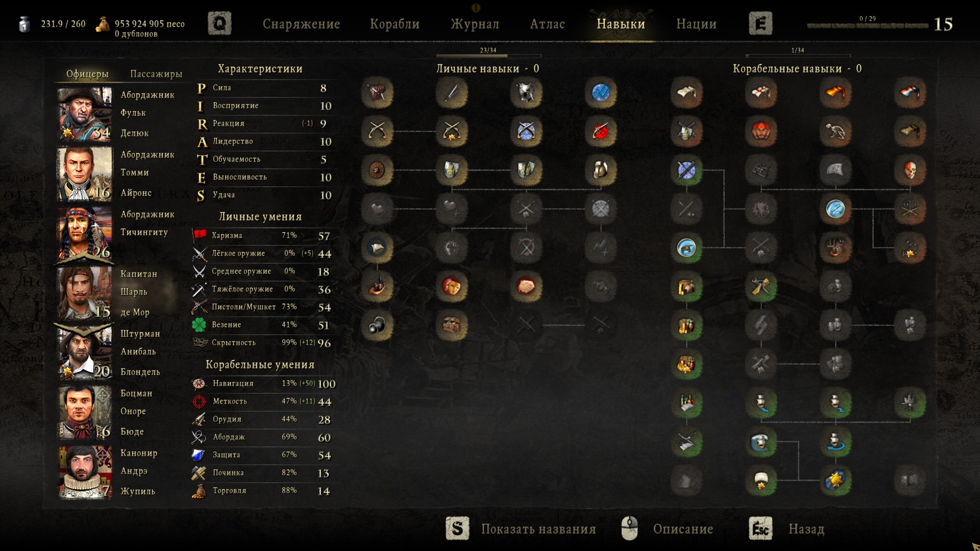The height and width of the screenshot is (551, 980).
Task: Open the Атлас menu tab
Action: (x=547, y=24)
